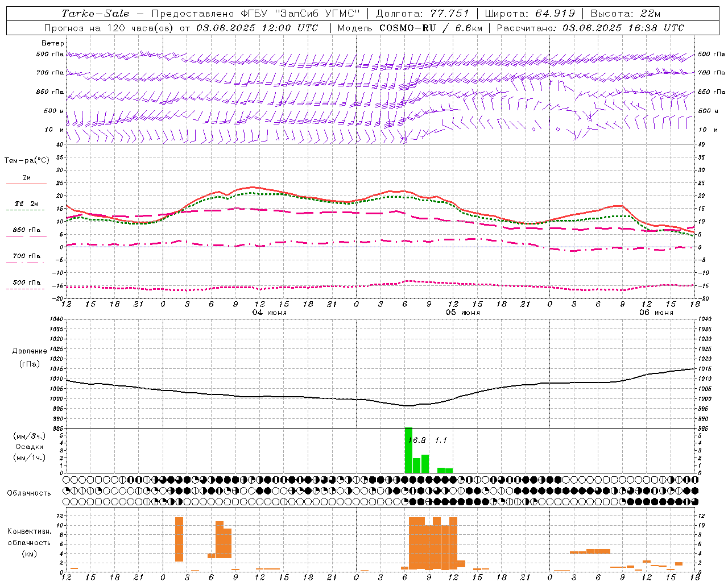The height and width of the screenshot is (582, 728).
Task: Click the '850 гПа' temperature legend entry
Action: (27, 230)
